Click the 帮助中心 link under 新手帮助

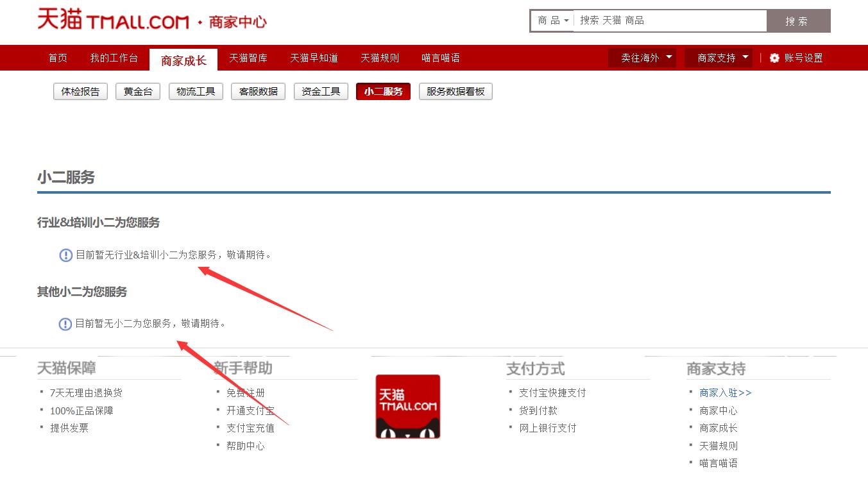[247, 446]
